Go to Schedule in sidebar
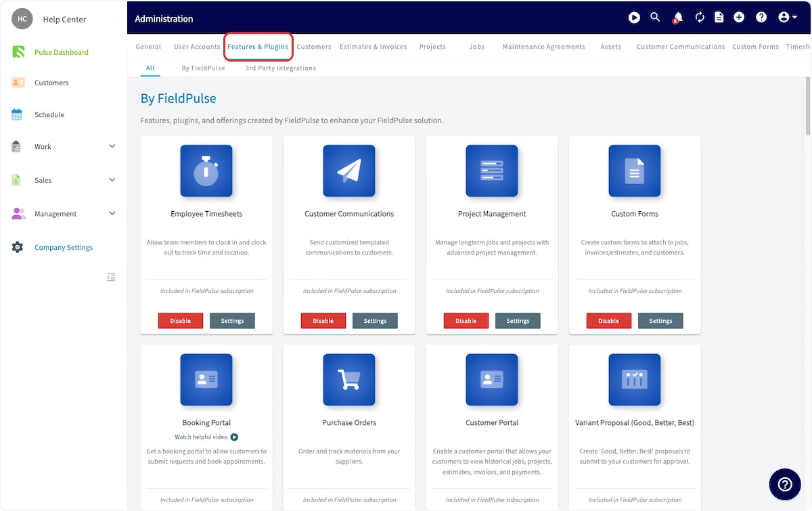812x511 pixels. [x=49, y=115]
